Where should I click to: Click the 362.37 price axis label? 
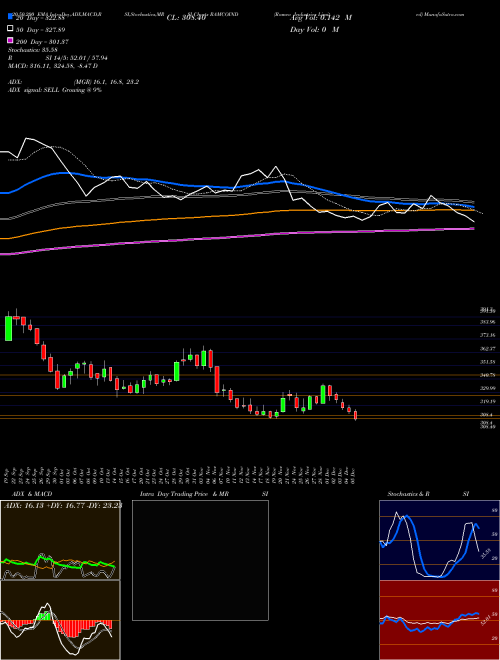[488, 349]
